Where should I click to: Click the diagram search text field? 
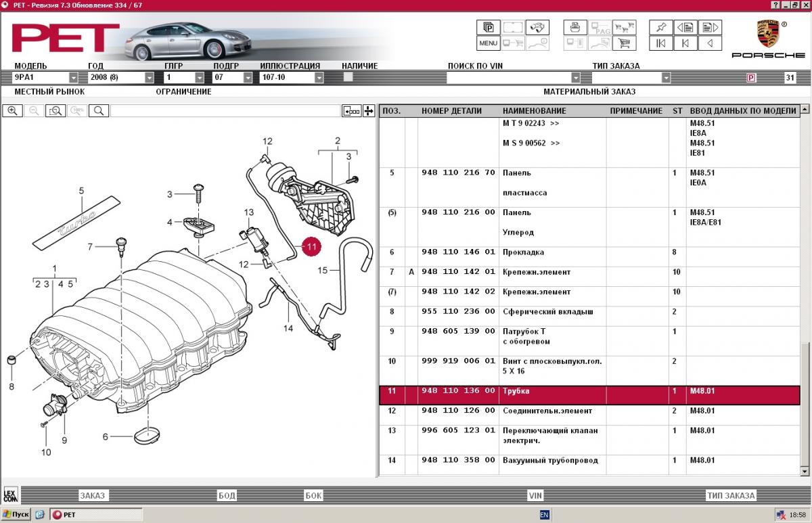pyautogui.click(x=224, y=111)
